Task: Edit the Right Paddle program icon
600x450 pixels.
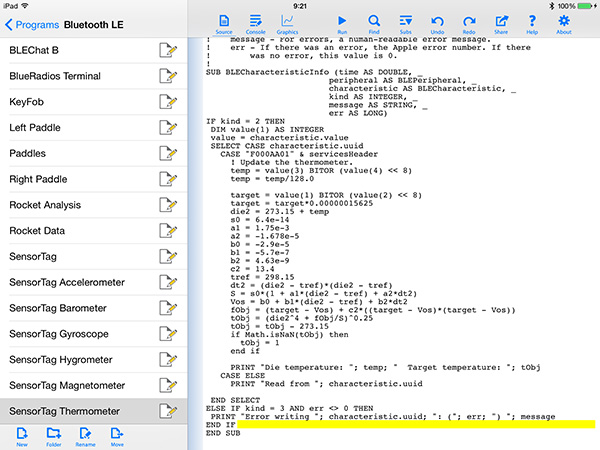Action: [x=168, y=179]
